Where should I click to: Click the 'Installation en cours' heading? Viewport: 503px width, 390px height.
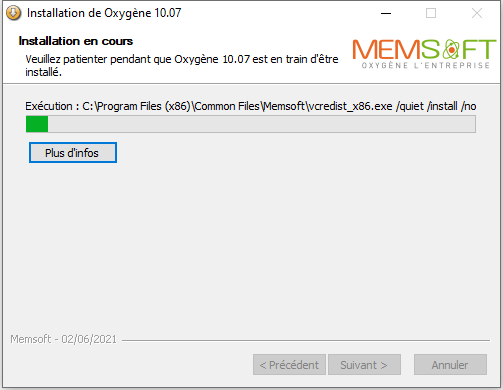pyautogui.click(x=76, y=41)
